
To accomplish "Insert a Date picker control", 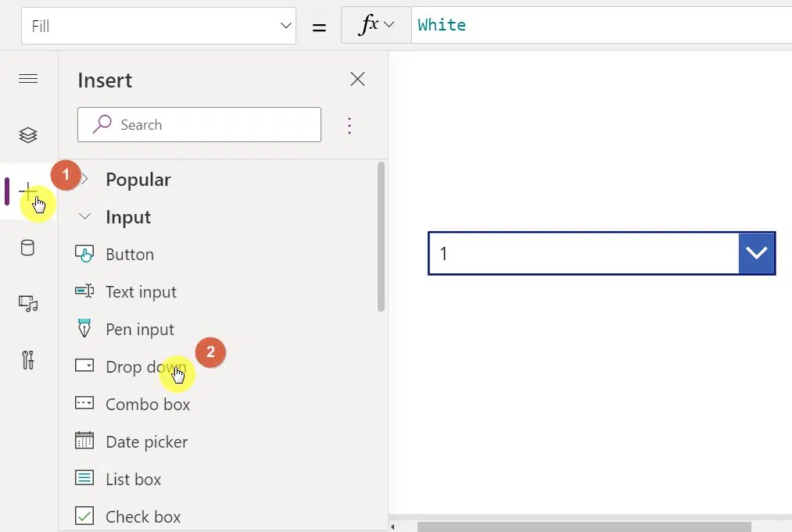I will pyautogui.click(x=146, y=441).
